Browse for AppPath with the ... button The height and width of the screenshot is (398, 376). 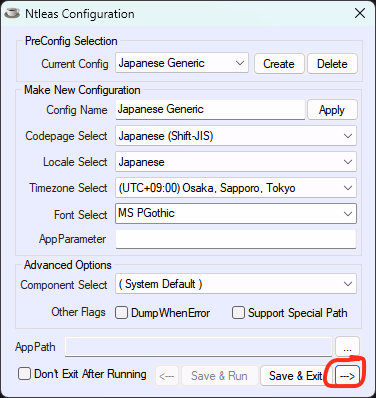pos(347,347)
